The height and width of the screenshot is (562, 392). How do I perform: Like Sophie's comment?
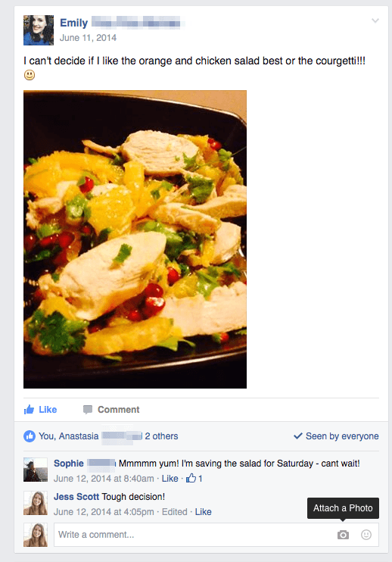point(170,479)
